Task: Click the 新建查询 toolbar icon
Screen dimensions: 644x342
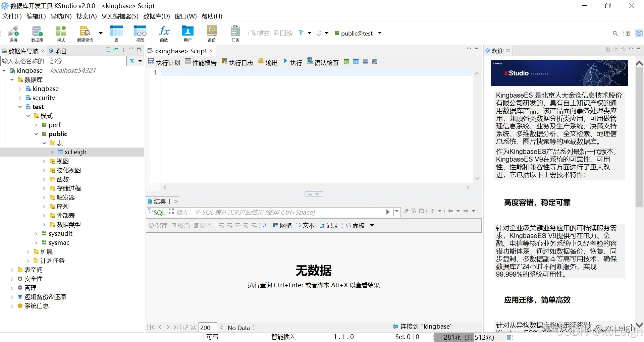Action: pos(85,33)
